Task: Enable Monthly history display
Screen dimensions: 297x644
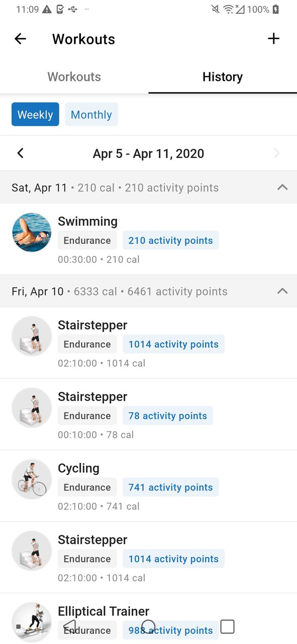Action: pos(91,114)
